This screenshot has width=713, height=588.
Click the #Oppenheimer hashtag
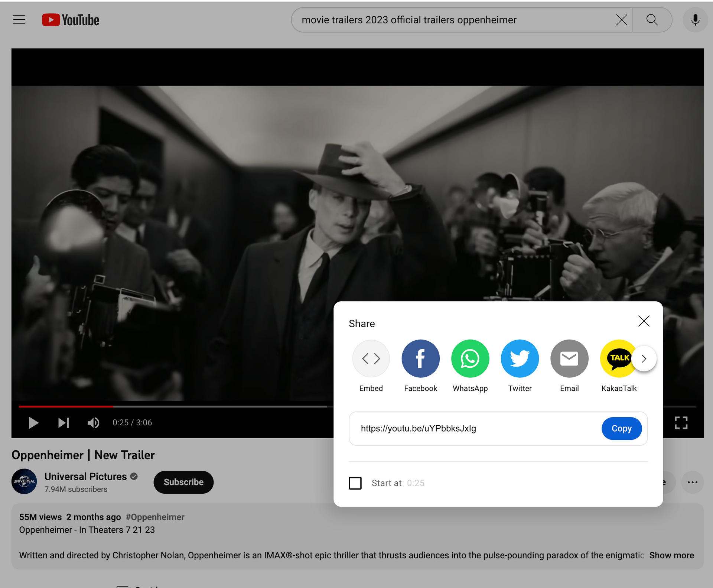pos(155,517)
